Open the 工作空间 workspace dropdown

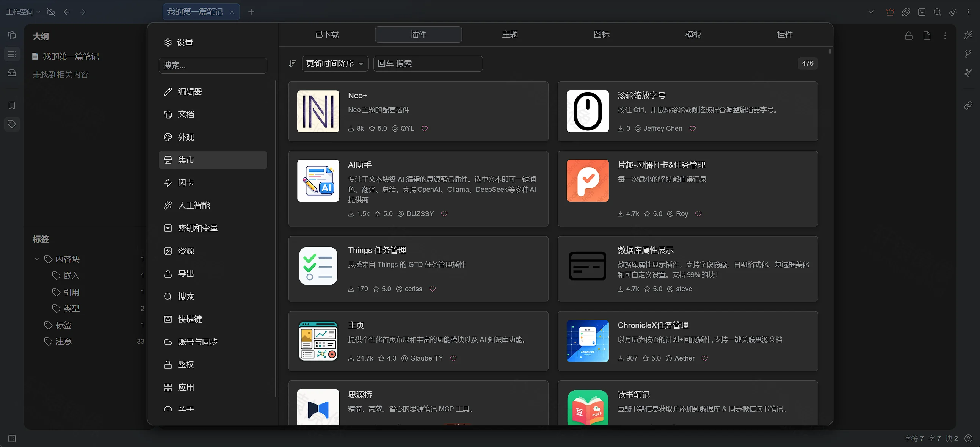[23, 12]
